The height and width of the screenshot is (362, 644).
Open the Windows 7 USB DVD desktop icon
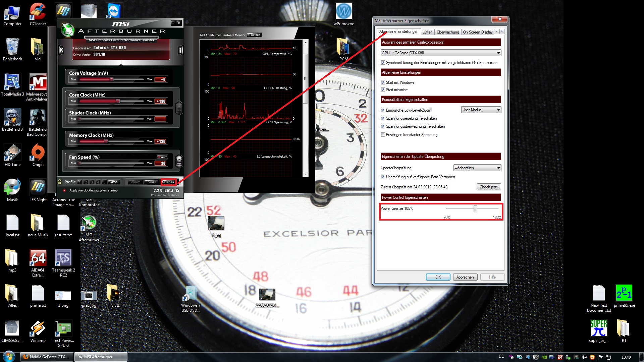191,299
